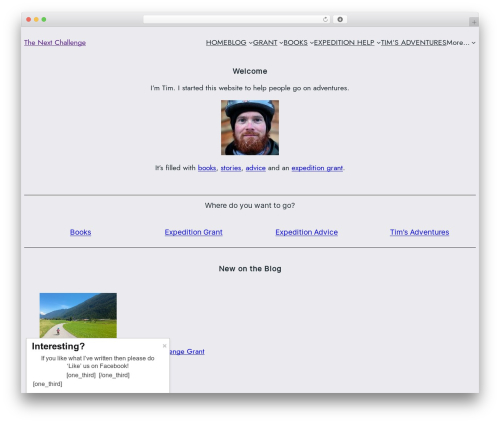Follow the inline 'advice' link

coord(256,168)
